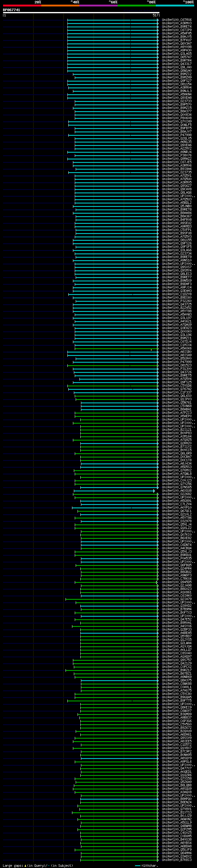Select the UniRef100_B1XTS3 label
This screenshot has width=197, height=868.
176,812
